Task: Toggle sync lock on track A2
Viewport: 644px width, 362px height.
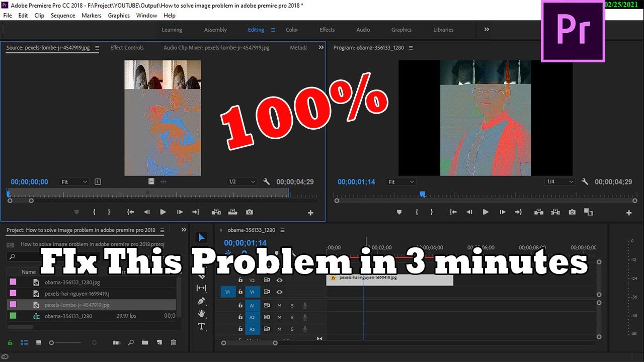Action: click(267, 317)
